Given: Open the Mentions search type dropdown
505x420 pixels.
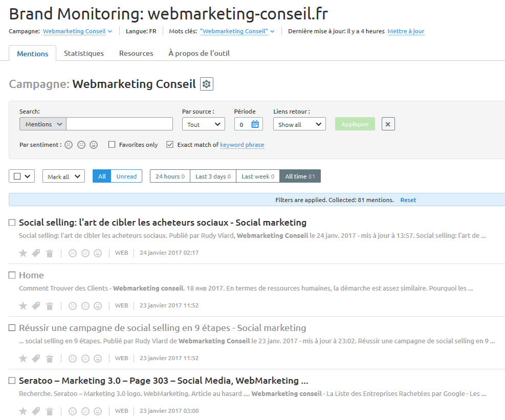Looking at the screenshot, I should (43, 124).
